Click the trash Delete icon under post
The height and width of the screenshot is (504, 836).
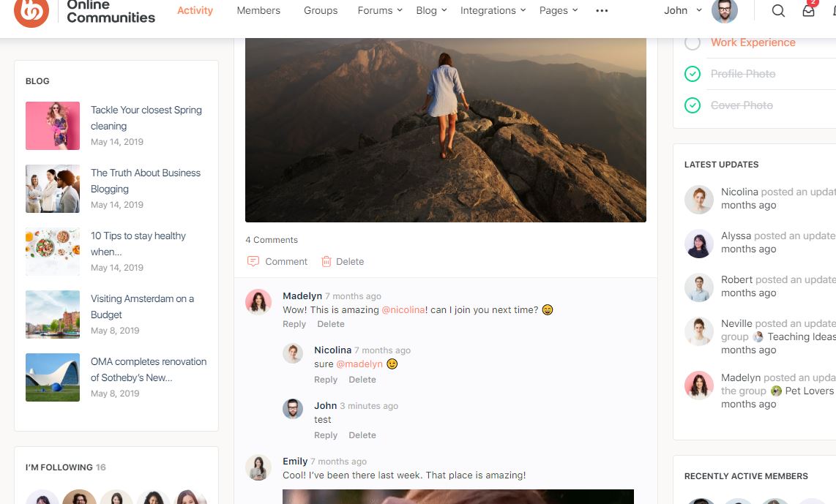pyautogui.click(x=326, y=262)
